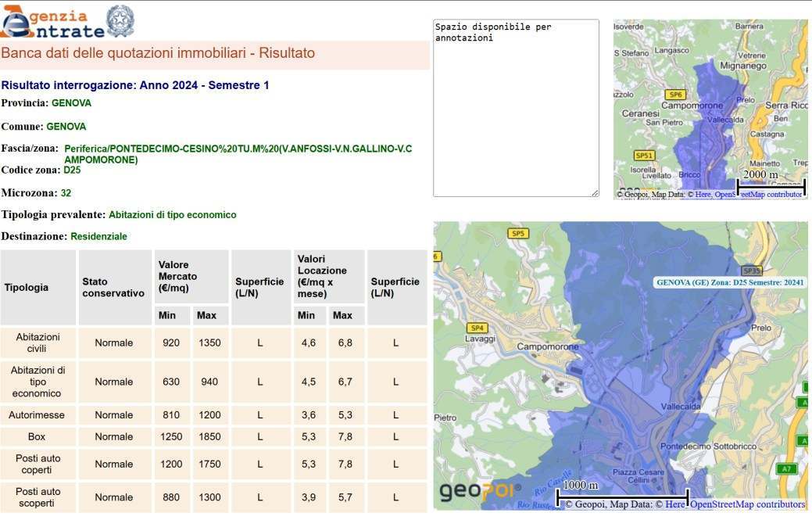Screen dimensions: 812x520
Task: Open OpenStreetMap contributors link under large map
Action: pyautogui.click(x=747, y=504)
